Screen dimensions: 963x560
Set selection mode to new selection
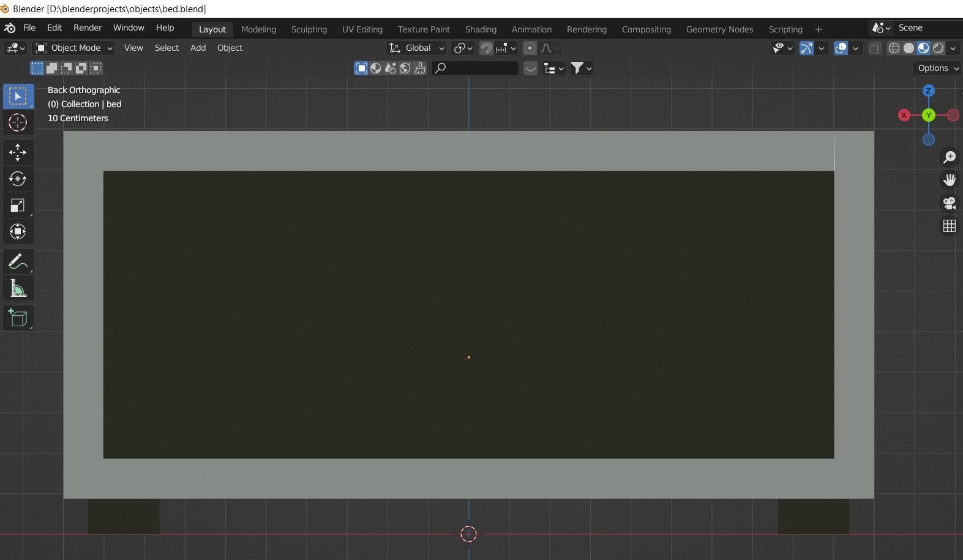tap(37, 68)
